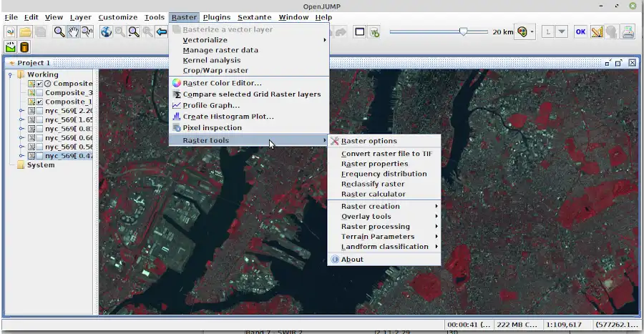
Task: Click the ruler and triangle measure icon
Action: (597, 32)
